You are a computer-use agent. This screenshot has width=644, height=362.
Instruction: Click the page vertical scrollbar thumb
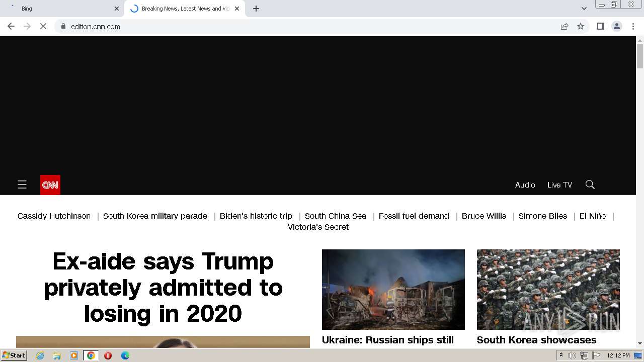[640, 56]
